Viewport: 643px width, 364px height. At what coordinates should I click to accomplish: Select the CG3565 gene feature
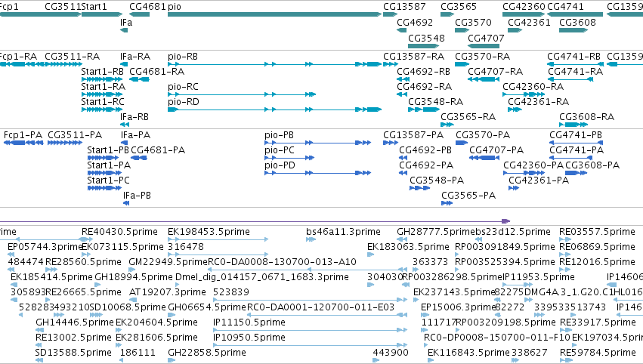tap(447, 14)
